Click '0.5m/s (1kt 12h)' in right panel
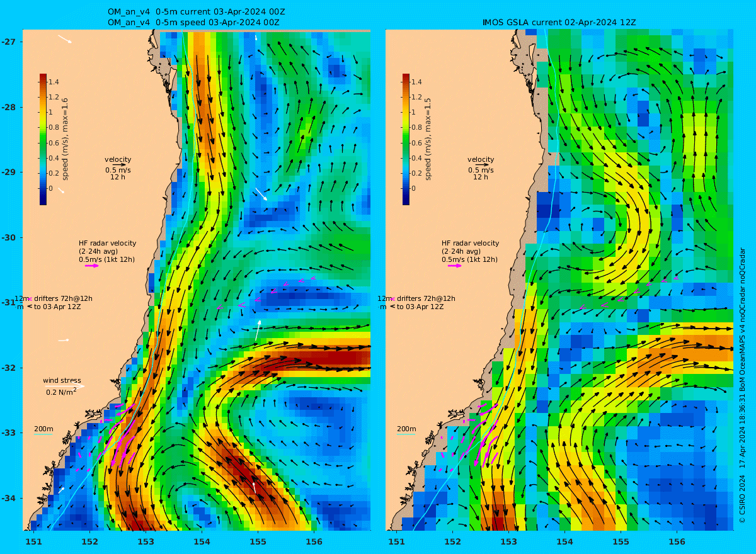The image size is (756, 554). tap(470, 259)
